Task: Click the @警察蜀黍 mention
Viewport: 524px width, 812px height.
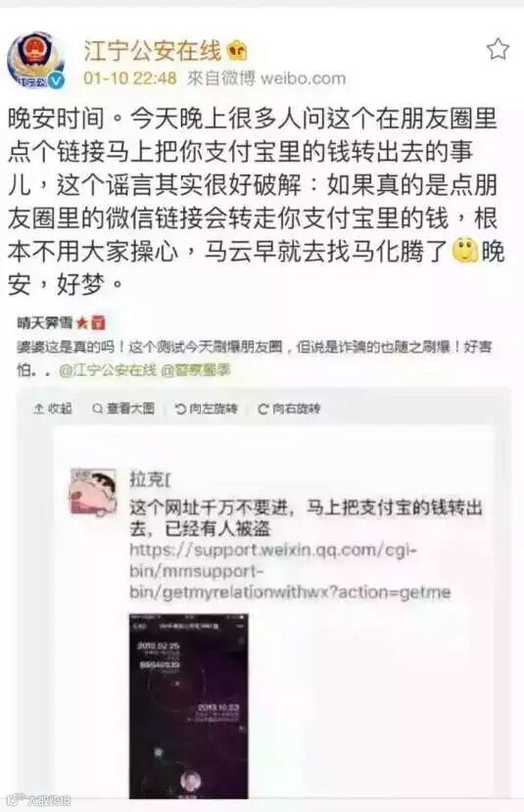Action: coord(196,369)
